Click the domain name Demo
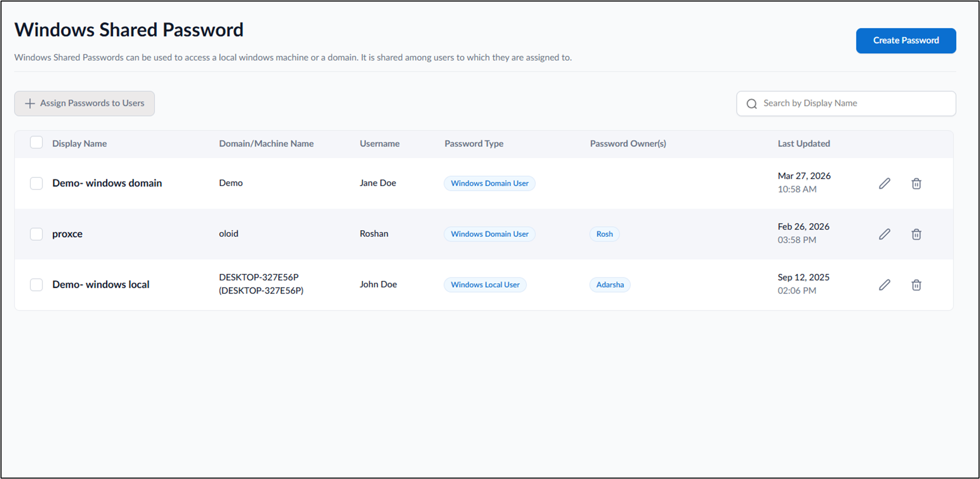This screenshot has height=479, width=980. pyautogui.click(x=231, y=183)
